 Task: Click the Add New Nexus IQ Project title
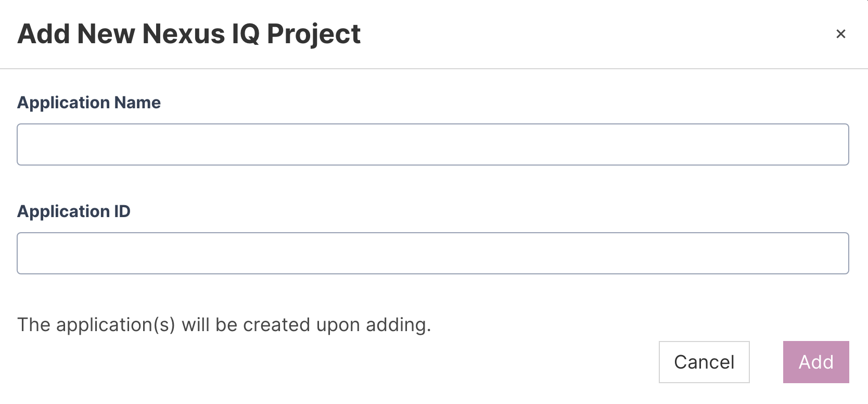click(x=189, y=34)
